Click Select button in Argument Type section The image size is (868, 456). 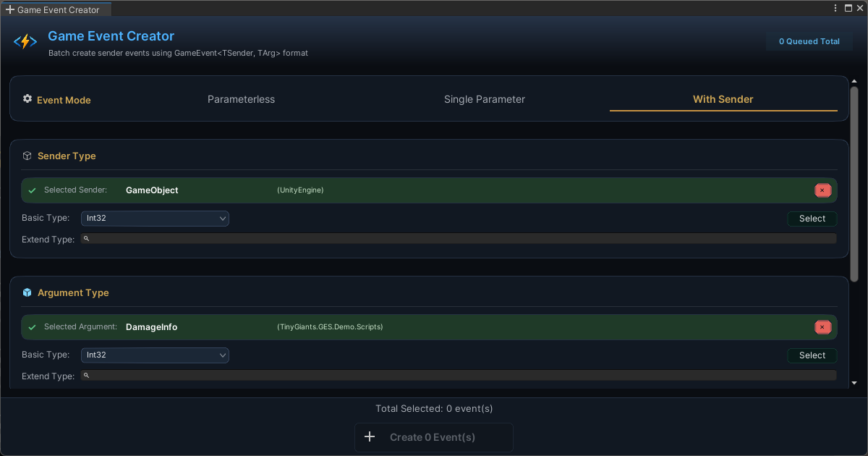(812, 355)
